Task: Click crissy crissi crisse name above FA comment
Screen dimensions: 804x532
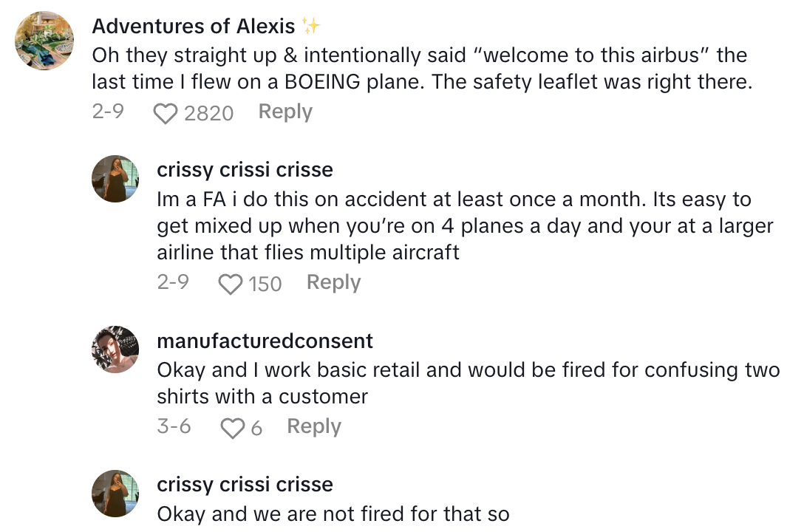Action: coord(245,170)
